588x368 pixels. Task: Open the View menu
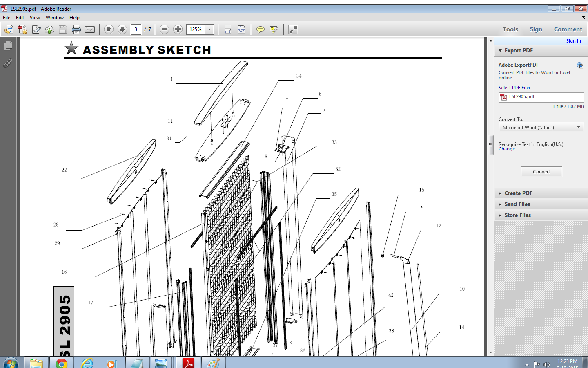(35, 18)
